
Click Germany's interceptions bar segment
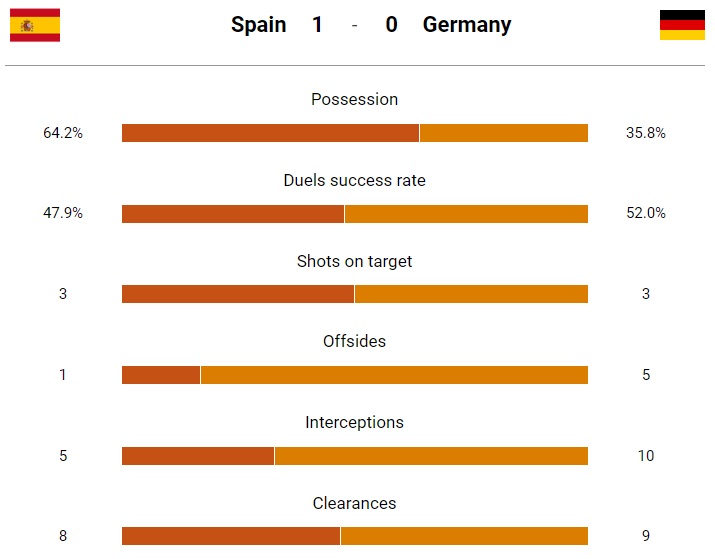431,456
